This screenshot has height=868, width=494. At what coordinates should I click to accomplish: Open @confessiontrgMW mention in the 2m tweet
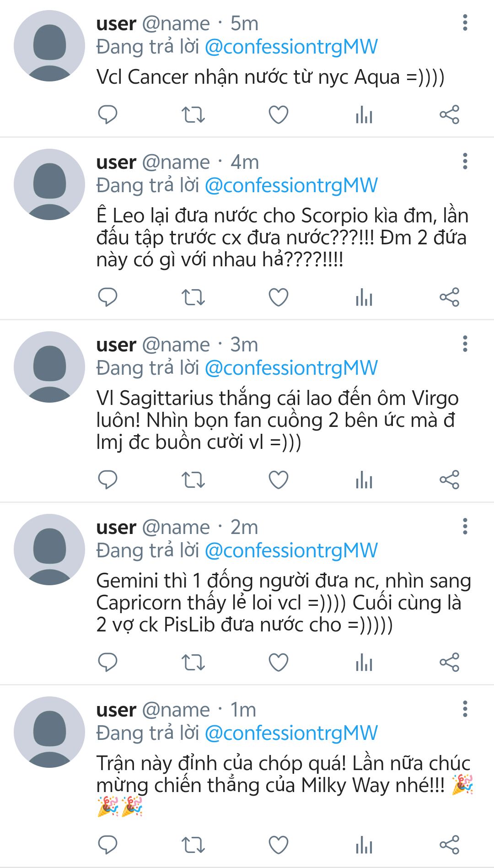(291, 550)
